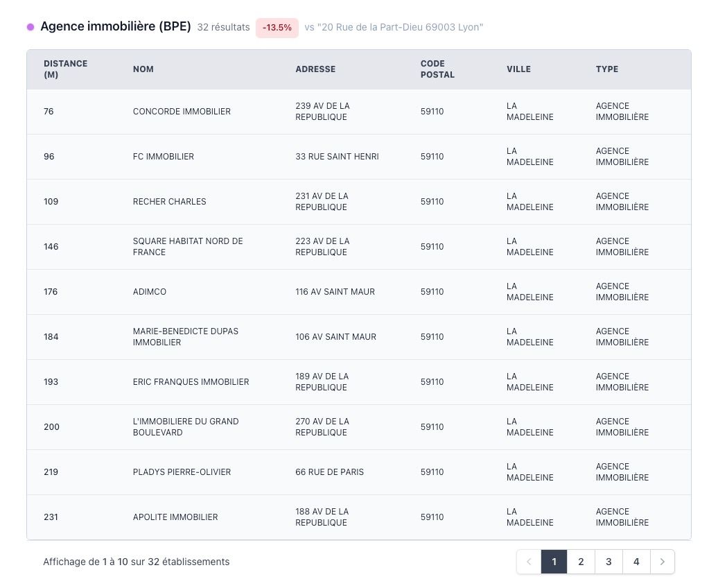The height and width of the screenshot is (588, 718).
Task: Click the Nom column header
Action: pos(143,69)
